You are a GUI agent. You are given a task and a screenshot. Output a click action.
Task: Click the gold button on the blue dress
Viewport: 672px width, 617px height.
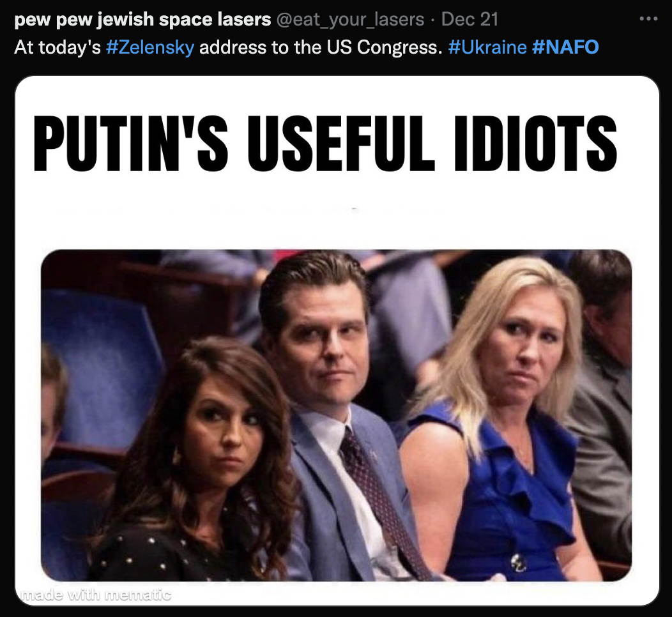click(518, 562)
